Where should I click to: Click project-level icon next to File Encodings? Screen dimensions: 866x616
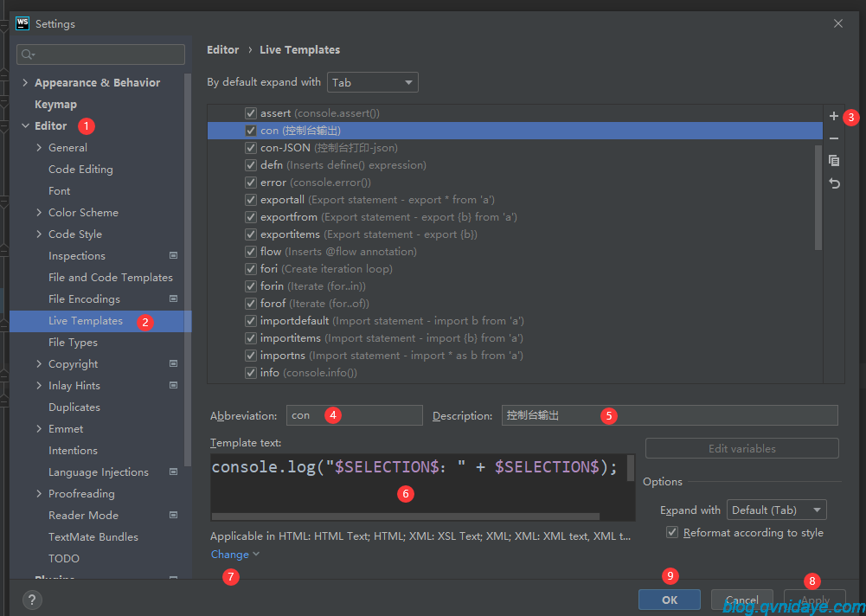point(173,298)
